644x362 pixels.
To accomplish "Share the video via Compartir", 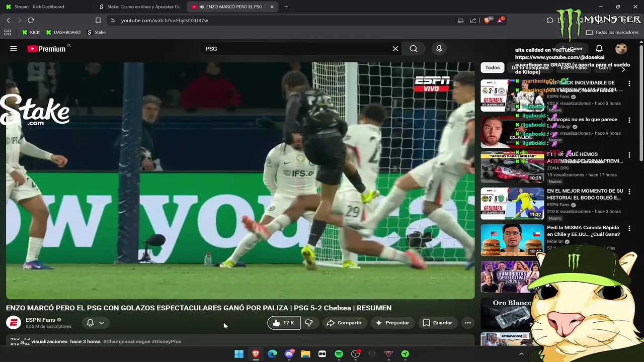I will (x=344, y=323).
